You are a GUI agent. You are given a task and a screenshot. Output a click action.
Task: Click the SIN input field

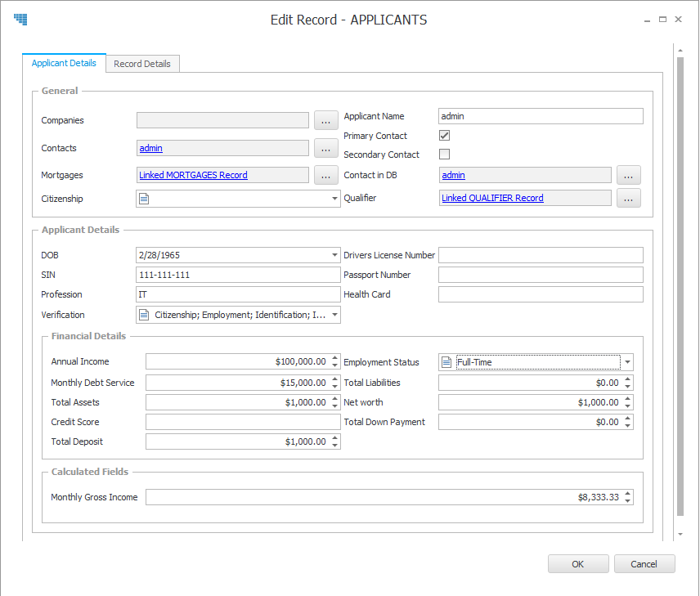238,275
